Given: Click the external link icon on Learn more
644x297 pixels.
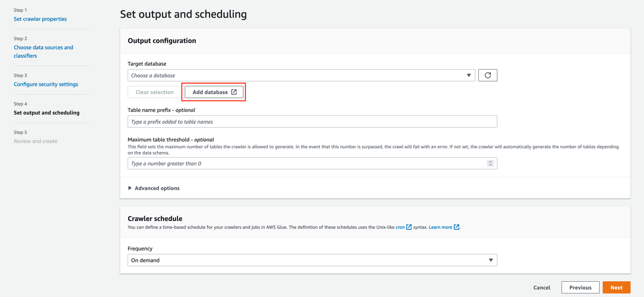Looking at the screenshot, I should point(456,227).
